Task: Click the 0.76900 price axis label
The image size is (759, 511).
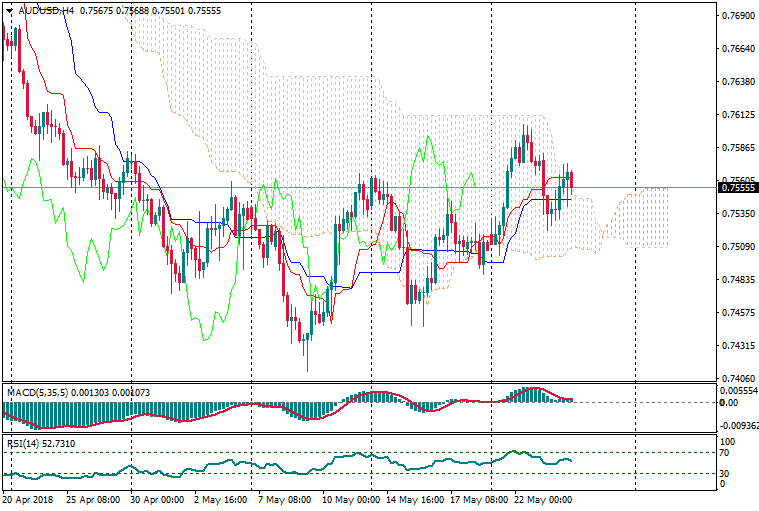Action: pos(736,16)
